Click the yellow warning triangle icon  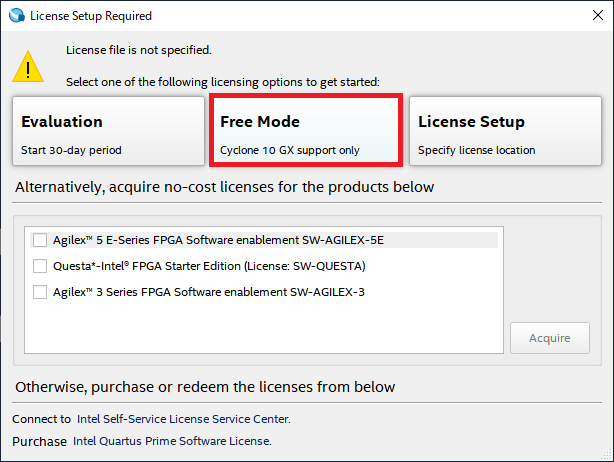tap(28, 67)
